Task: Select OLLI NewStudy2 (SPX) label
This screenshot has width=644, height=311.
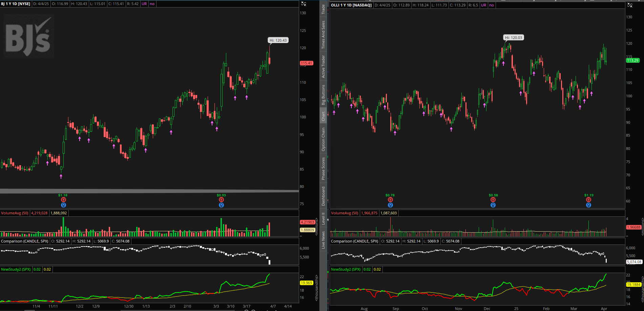Action: tap(346, 269)
